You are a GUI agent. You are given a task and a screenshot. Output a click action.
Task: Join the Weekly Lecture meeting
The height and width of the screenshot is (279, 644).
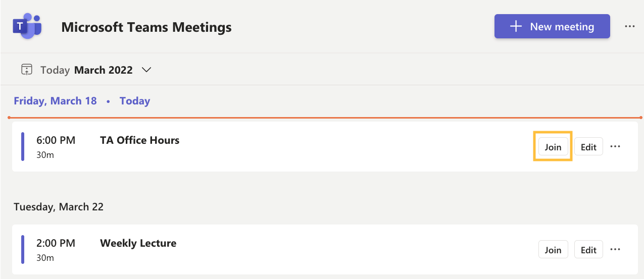coord(553,250)
